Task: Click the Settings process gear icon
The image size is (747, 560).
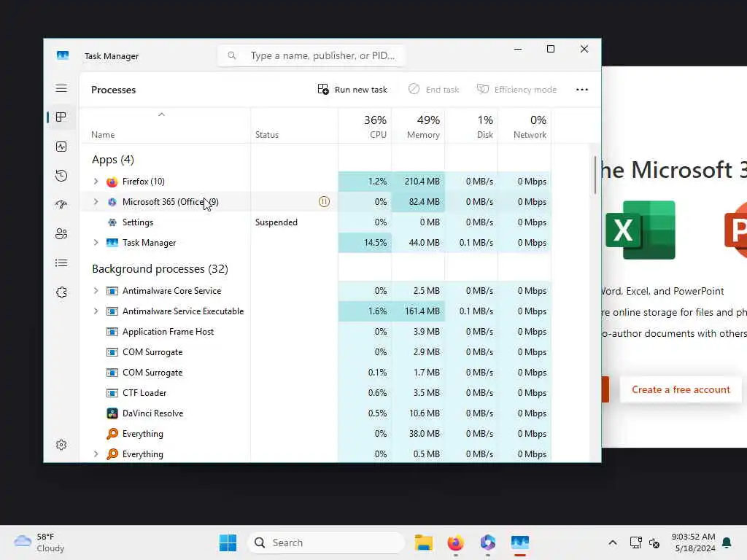Action: (x=112, y=222)
